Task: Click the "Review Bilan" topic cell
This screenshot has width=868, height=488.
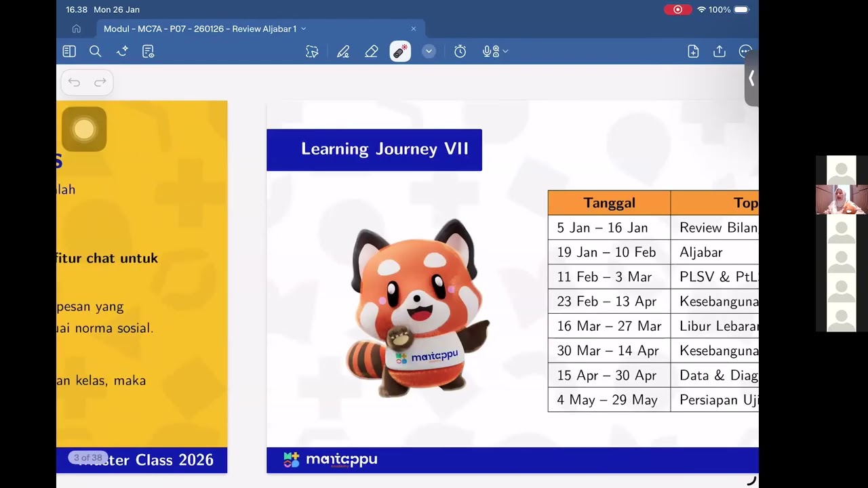Action: 715,228
